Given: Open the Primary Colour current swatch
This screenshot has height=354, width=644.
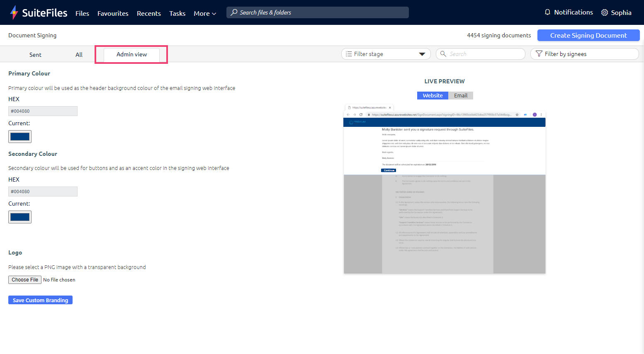Looking at the screenshot, I should point(20,136).
